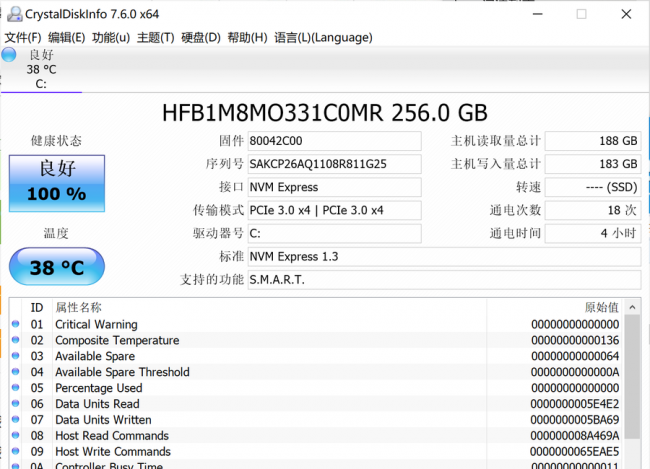The image size is (650, 469).
Task: Click status orb for Data Units Read
Action: coord(15,403)
